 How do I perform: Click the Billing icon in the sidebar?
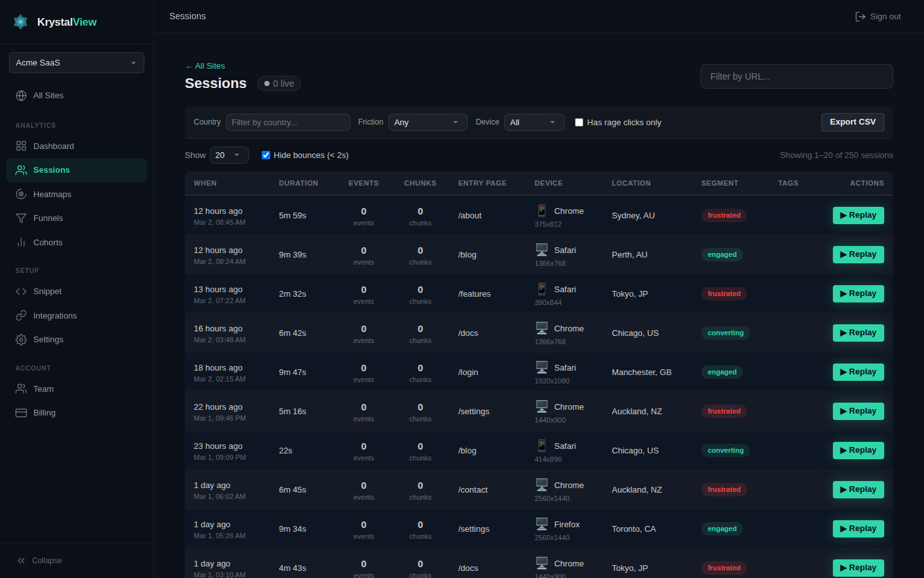[x=21, y=412]
